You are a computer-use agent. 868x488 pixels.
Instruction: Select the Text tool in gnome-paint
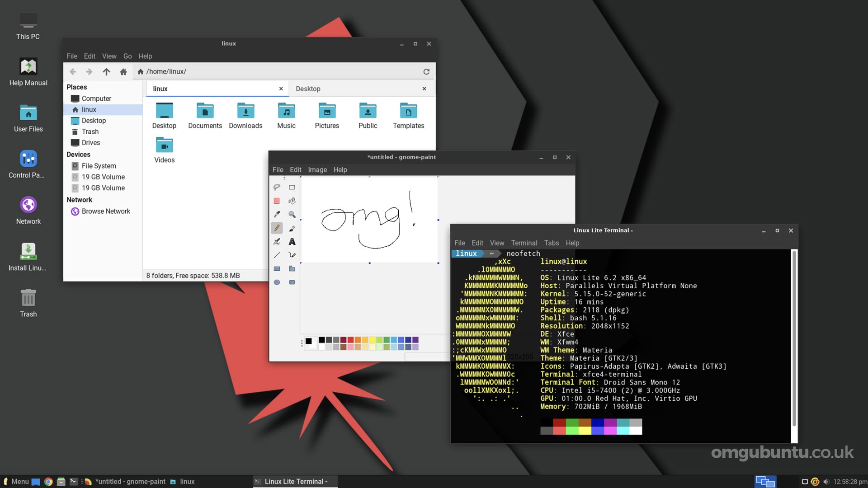coord(292,241)
